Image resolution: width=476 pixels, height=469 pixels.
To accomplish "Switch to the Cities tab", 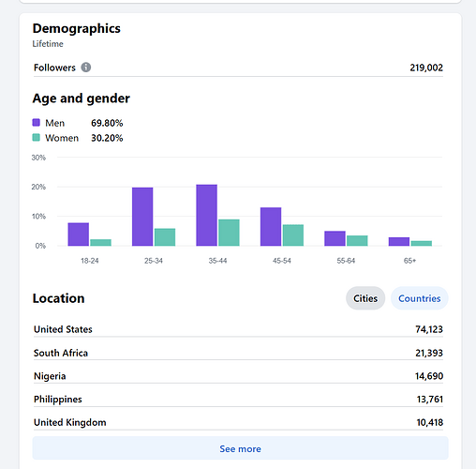I will tap(365, 298).
